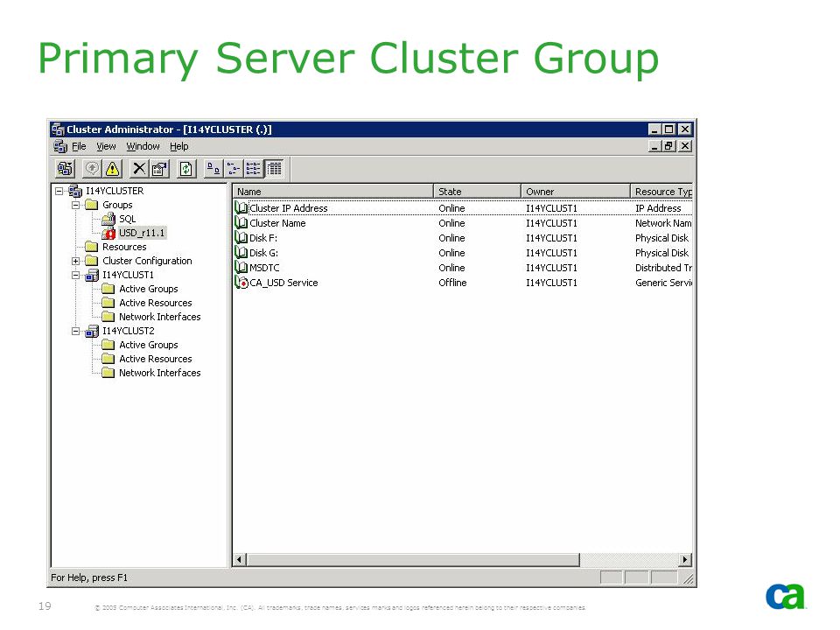Click the Cluster IP Address resource icon

click(241, 208)
